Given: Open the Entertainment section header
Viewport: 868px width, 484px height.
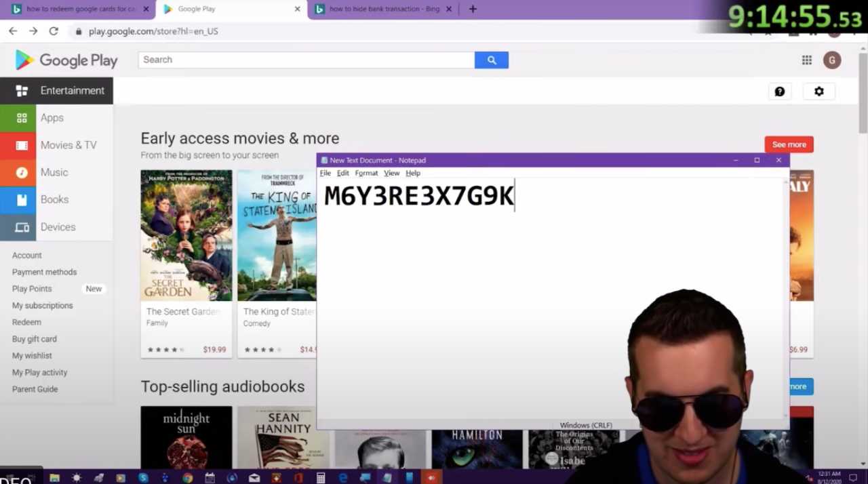Looking at the screenshot, I should [56, 91].
